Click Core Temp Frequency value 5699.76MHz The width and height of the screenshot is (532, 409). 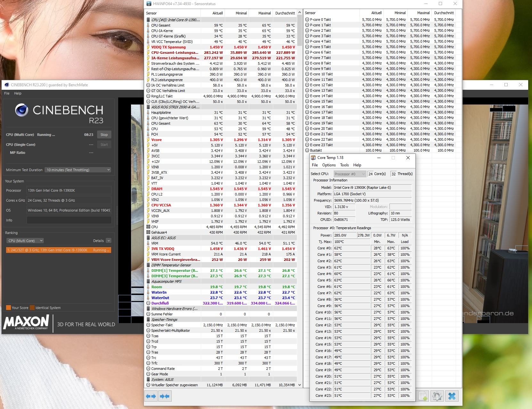372,200
